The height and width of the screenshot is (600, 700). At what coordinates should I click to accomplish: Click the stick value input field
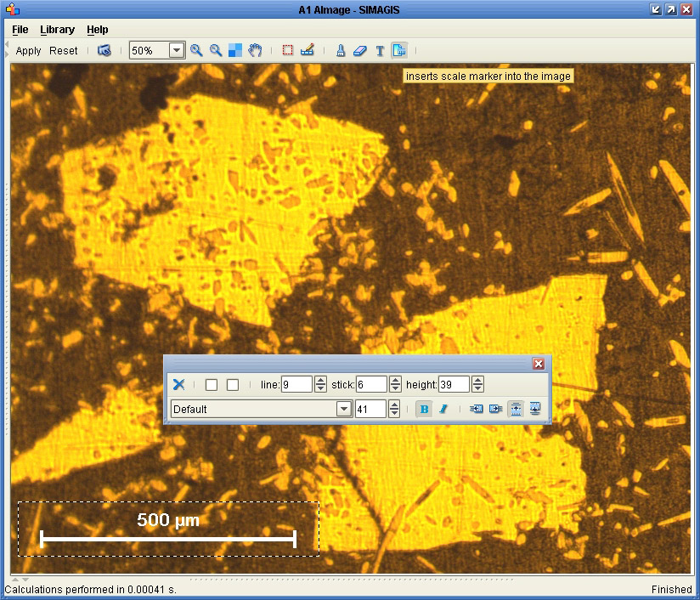point(370,385)
